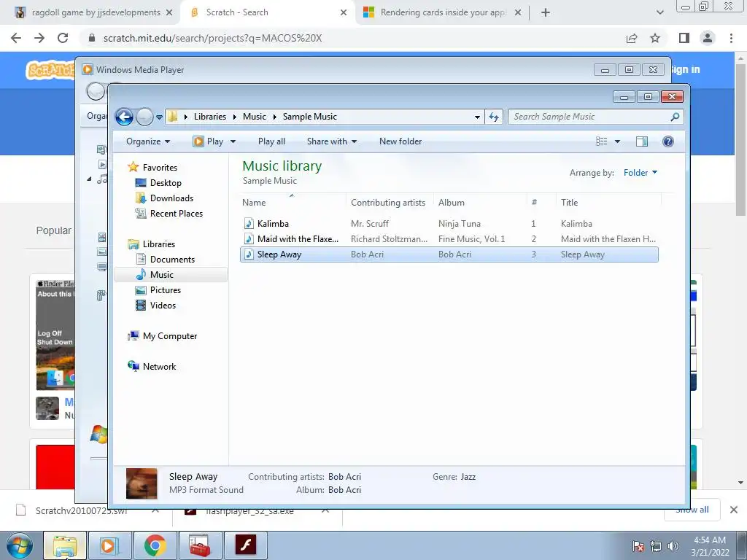Select the Kalimba music file icon

pos(249,223)
